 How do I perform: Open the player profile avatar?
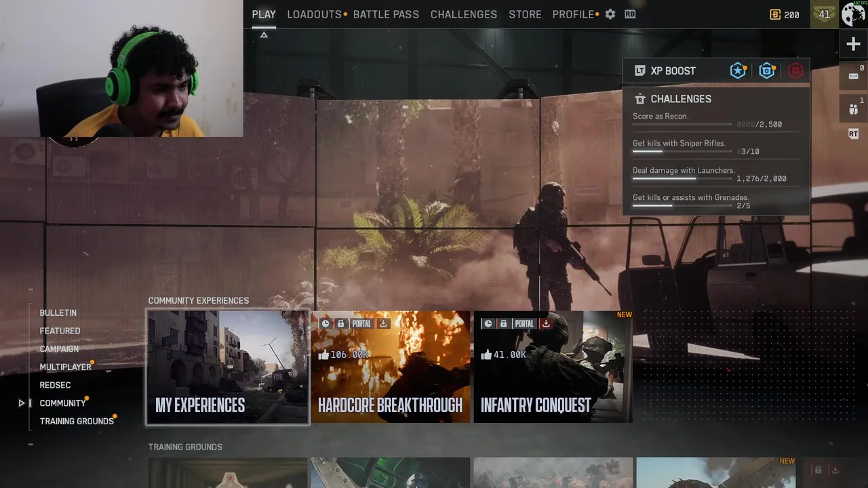coord(853,14)
